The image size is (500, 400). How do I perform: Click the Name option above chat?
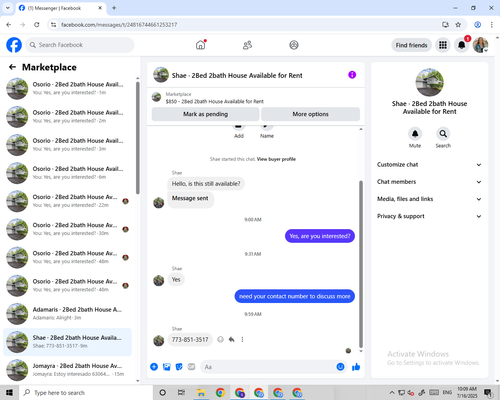pyautogui.click(x=267, y=131)
